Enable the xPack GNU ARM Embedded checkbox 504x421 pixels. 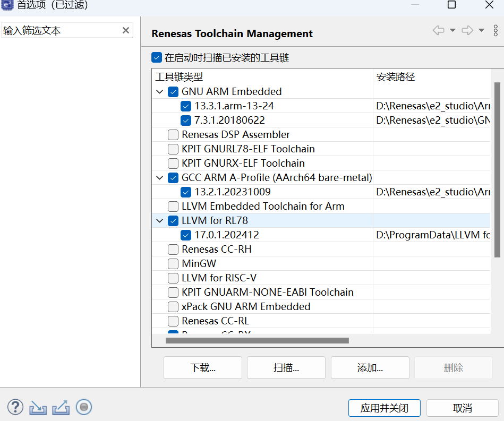pos(173,307)
